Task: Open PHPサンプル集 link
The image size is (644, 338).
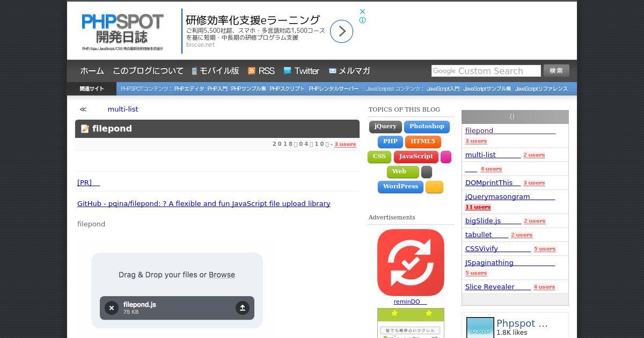Action: click(248, 89)
